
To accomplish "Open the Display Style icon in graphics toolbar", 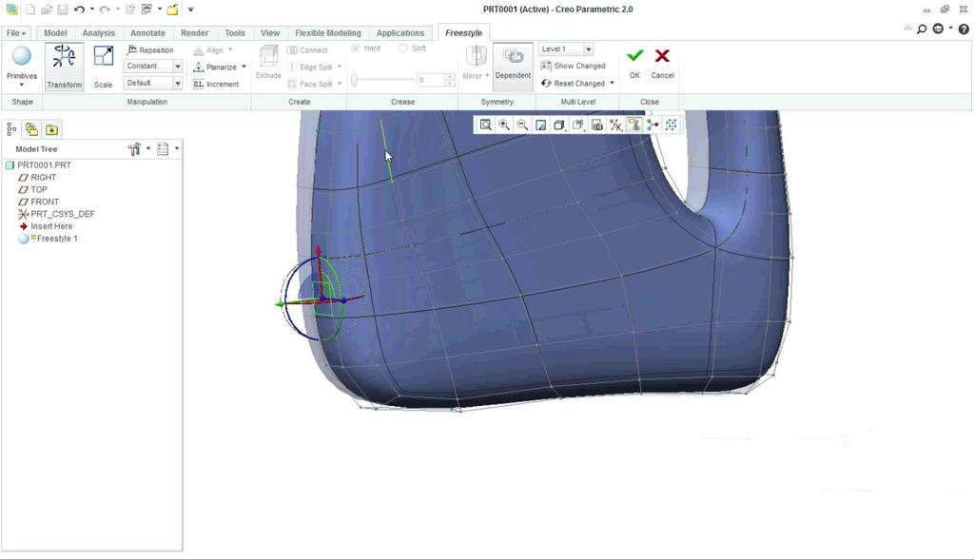I will point(559,125).
